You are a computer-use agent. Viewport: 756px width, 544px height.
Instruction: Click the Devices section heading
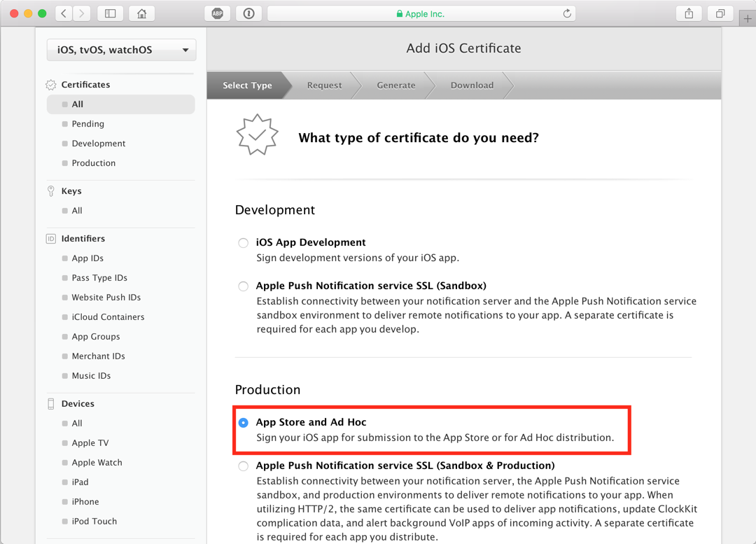(78, 404)
